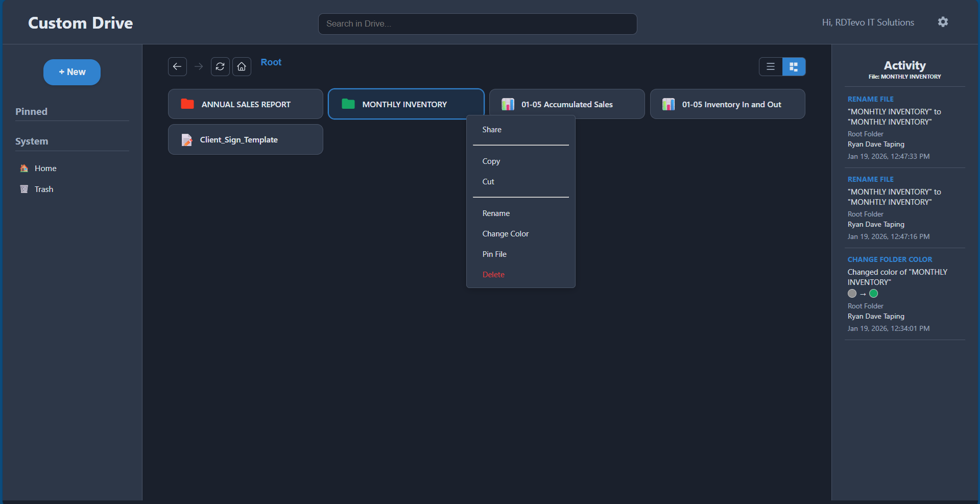Viewport: 980px width, 504px height.
Task: Click the Home icon in the System sidebar
Action: point(23,168)
